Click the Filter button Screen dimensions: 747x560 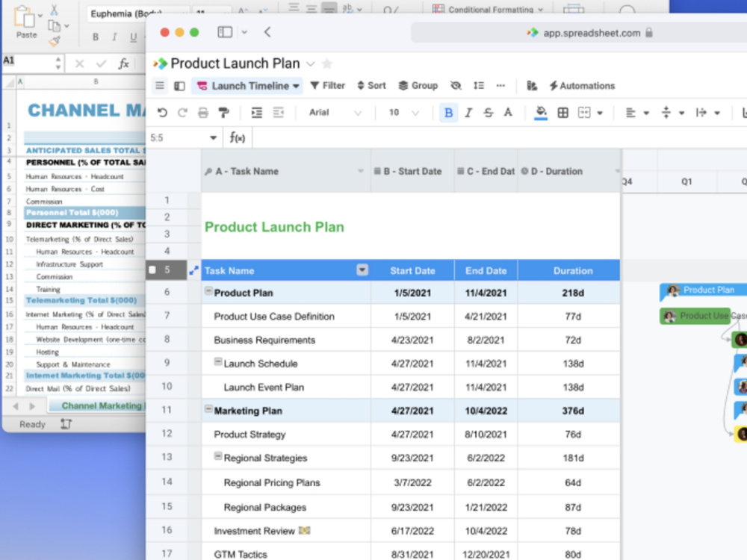click(327, 86)
